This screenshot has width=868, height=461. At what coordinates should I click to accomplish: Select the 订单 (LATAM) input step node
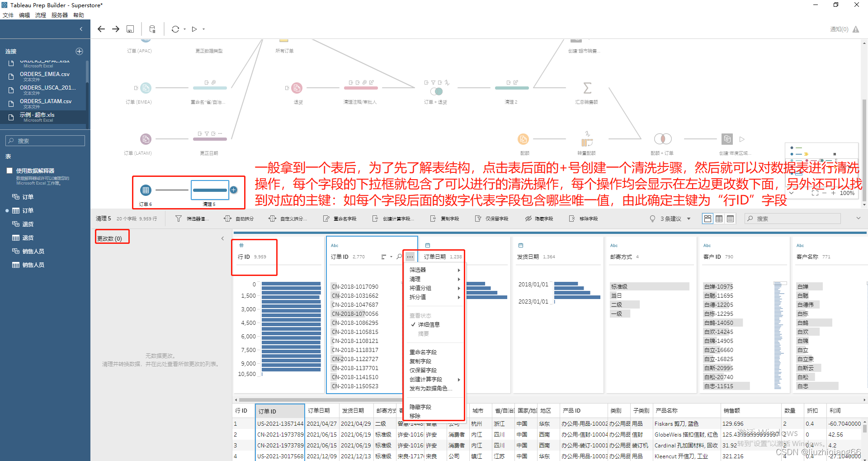146,139
